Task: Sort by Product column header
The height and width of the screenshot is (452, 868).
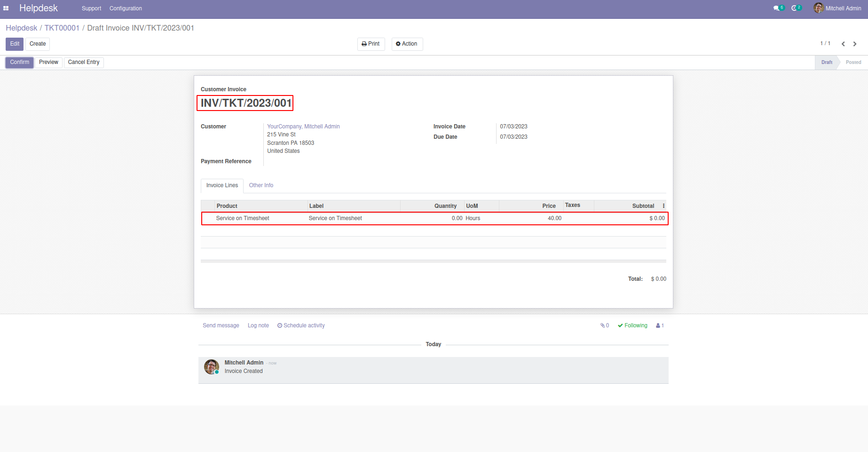Action: [x=261, y=206]
